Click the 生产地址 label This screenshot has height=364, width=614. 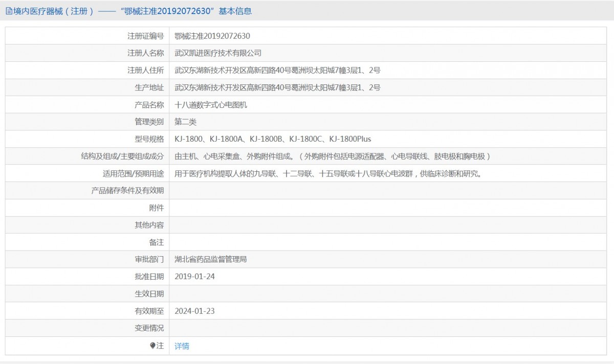pos(149,87)
